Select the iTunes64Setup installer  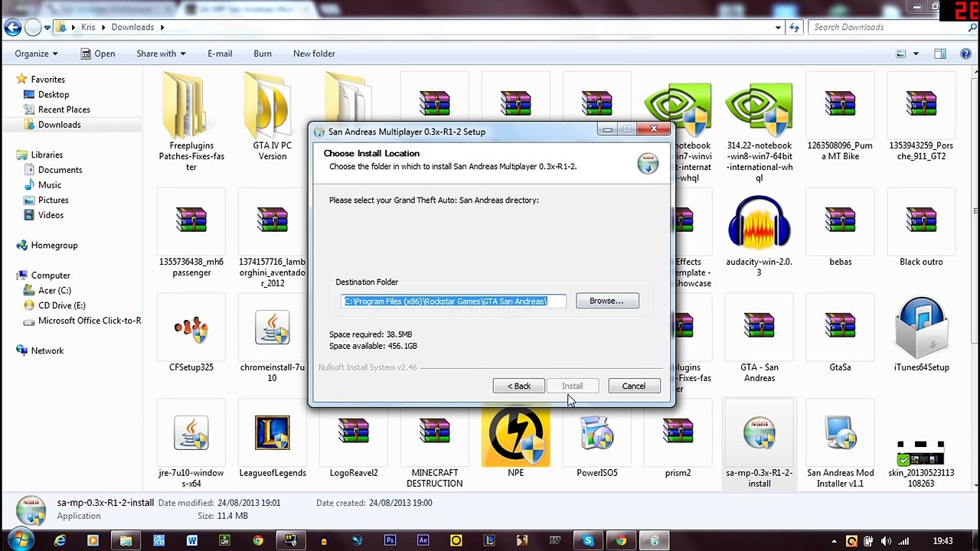point(921,334)
